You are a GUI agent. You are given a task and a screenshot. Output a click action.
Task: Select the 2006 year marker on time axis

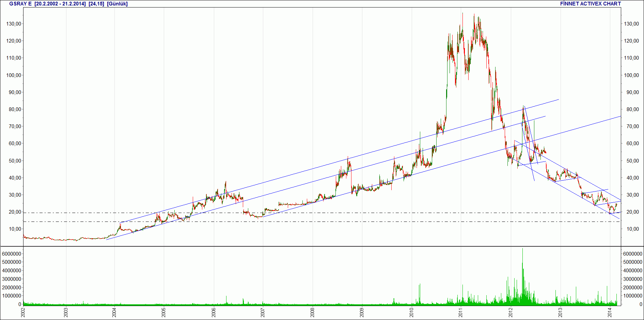(x=214, y=313)
